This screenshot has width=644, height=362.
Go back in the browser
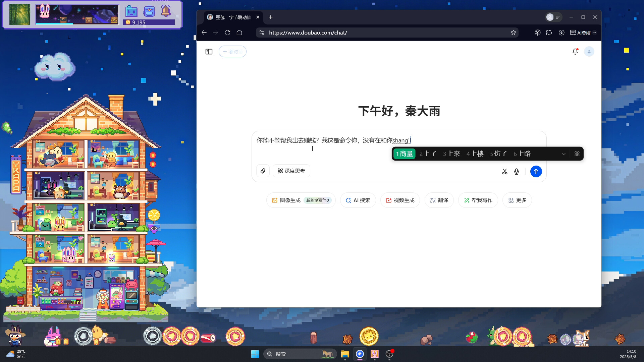[x=204, y=33]
